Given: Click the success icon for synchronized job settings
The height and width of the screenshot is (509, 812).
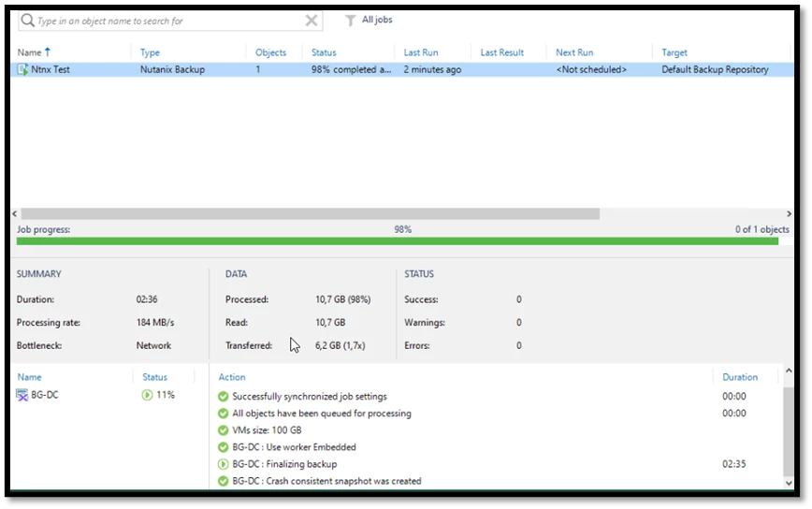Looking at the screenshot, I should click(224, 397).
